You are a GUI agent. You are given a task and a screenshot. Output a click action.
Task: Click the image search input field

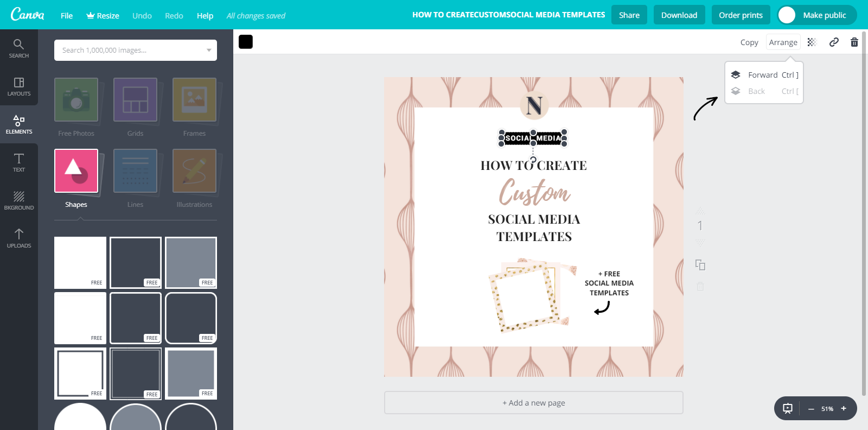click(130, 50)
